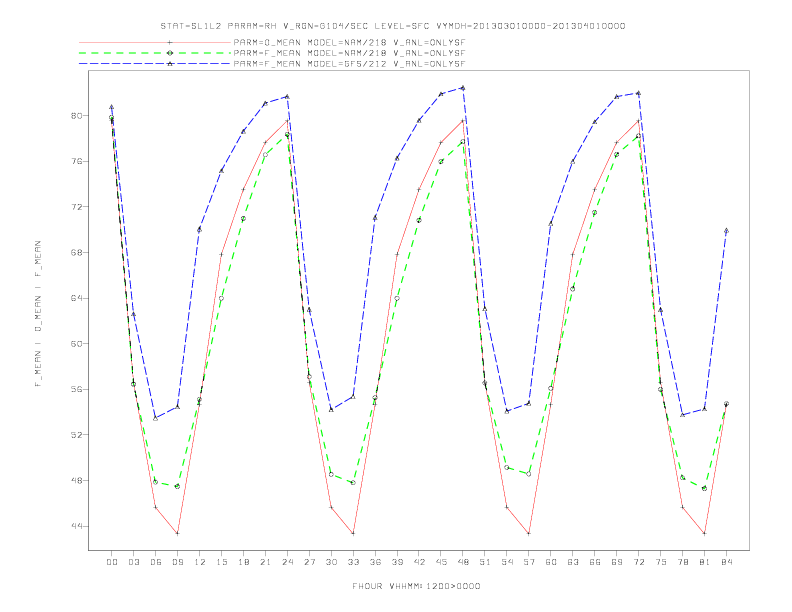Click the x-axis tick label 54
The width and height of the screenshot is (792, 612).
click(507, 562)
